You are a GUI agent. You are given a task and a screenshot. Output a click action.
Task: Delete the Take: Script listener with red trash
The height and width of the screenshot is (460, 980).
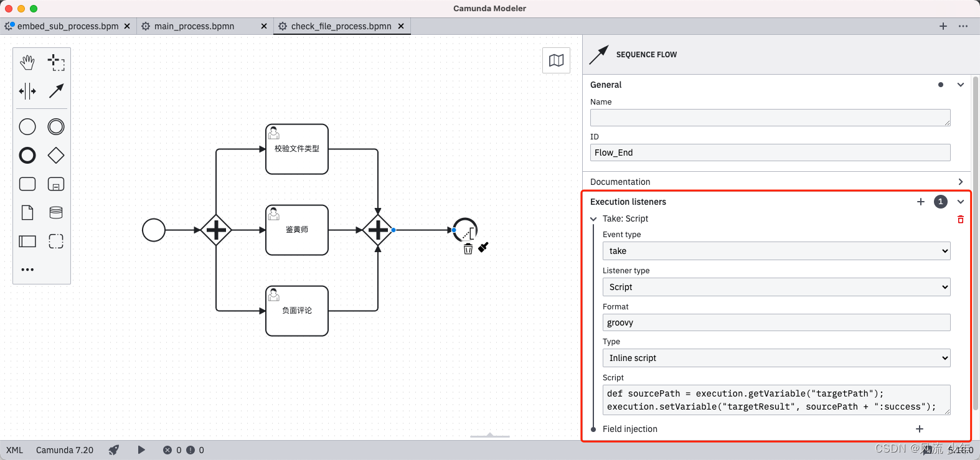961,219
